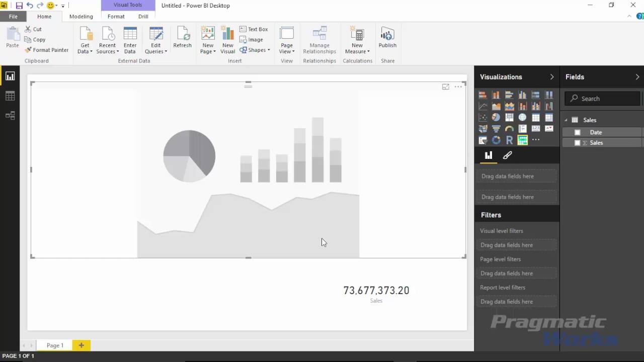This screenshot has height=362, width=644.
Task: Select the 73,677,373.20 Sales card
Action: click(376, 294)
